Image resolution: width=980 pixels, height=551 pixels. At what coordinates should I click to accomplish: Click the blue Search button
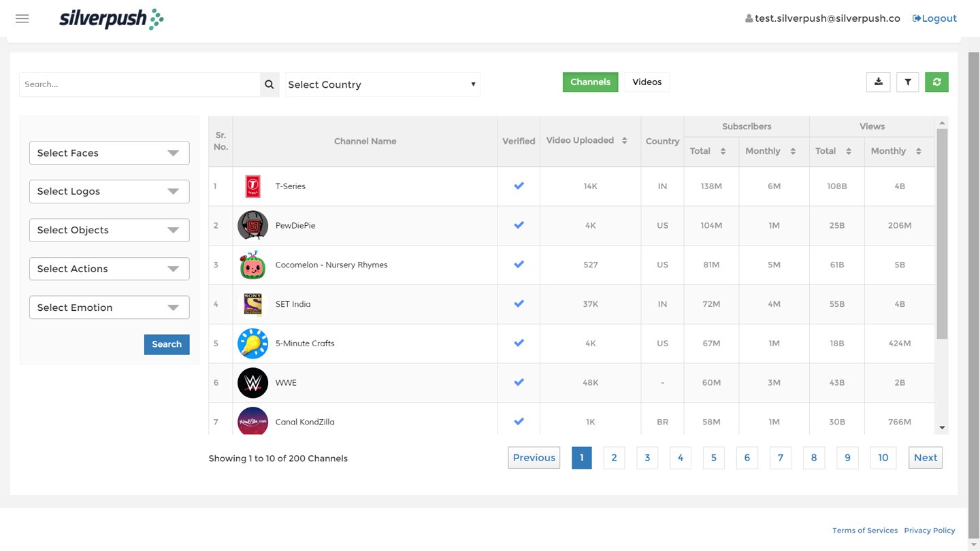167,344
